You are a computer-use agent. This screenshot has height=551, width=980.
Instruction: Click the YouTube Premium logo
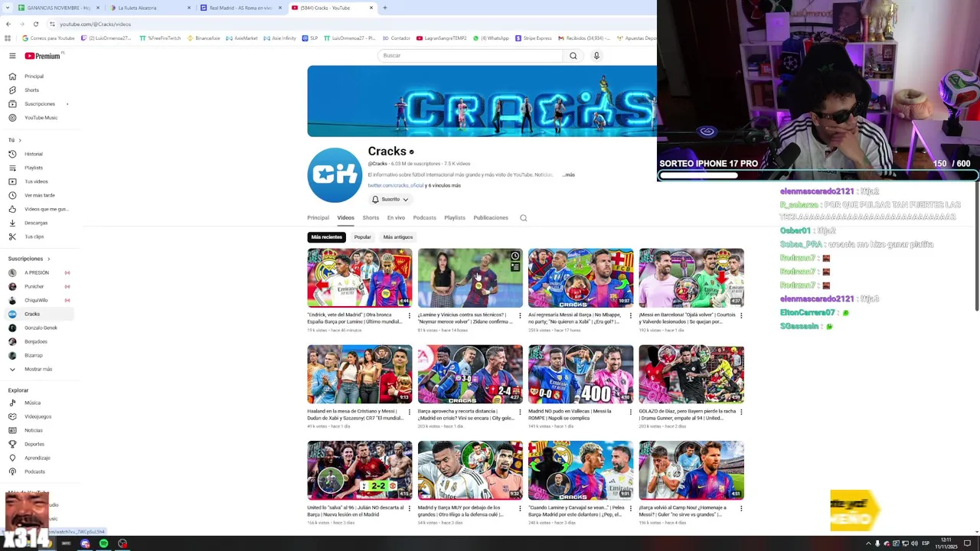[42, 56]
